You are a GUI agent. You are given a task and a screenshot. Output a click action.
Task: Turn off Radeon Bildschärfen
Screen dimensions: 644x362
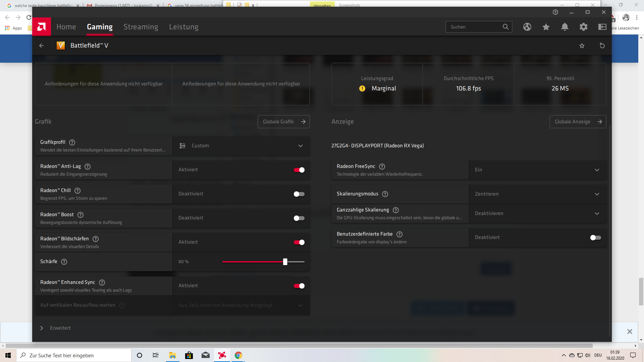click(x=299, y=242)
